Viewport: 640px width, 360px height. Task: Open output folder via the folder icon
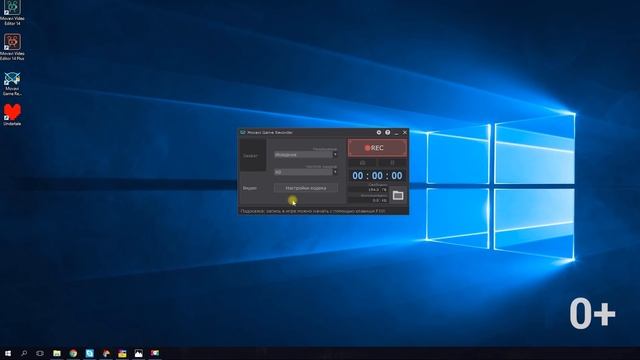coord(398,196)
